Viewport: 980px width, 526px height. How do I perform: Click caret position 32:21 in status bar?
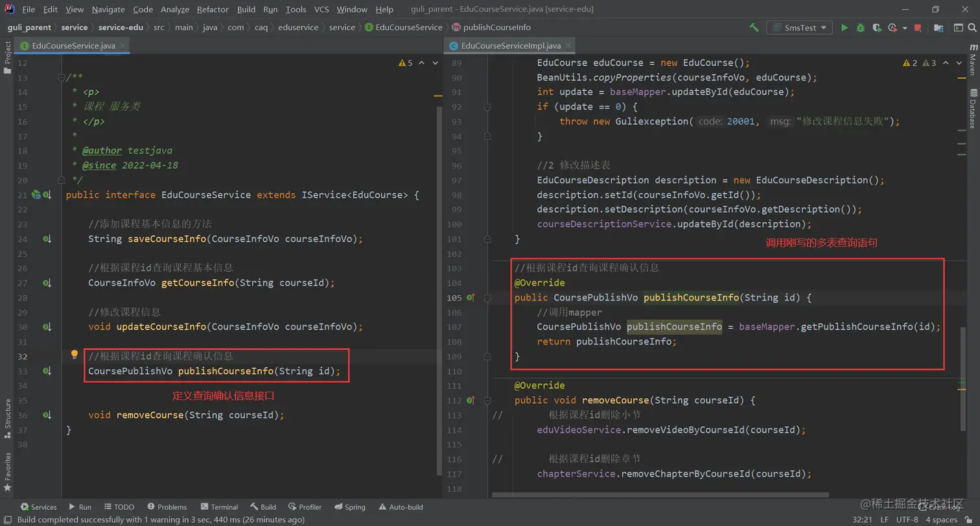click(x=861, y=520)
